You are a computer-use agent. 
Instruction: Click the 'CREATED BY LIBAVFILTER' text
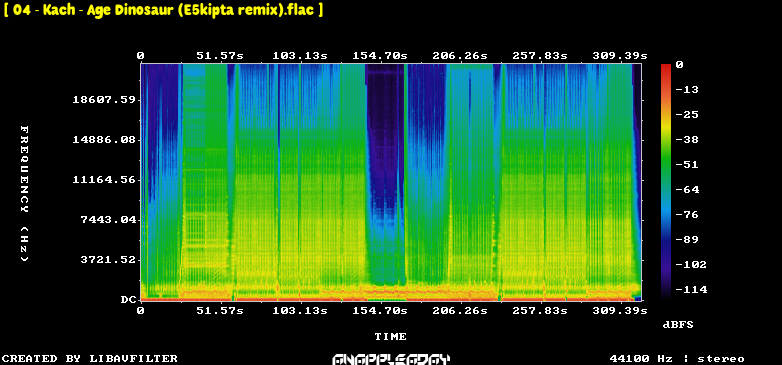[90, 359]
